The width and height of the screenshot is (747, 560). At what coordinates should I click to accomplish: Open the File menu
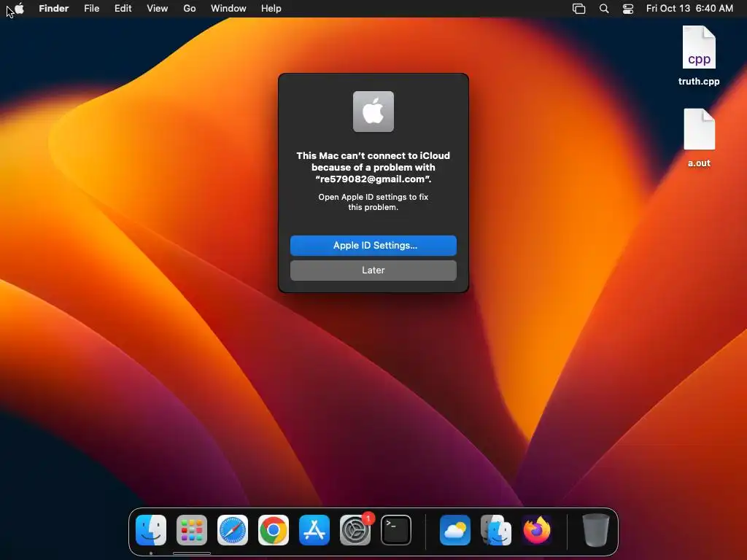click(x=91, y=8)
